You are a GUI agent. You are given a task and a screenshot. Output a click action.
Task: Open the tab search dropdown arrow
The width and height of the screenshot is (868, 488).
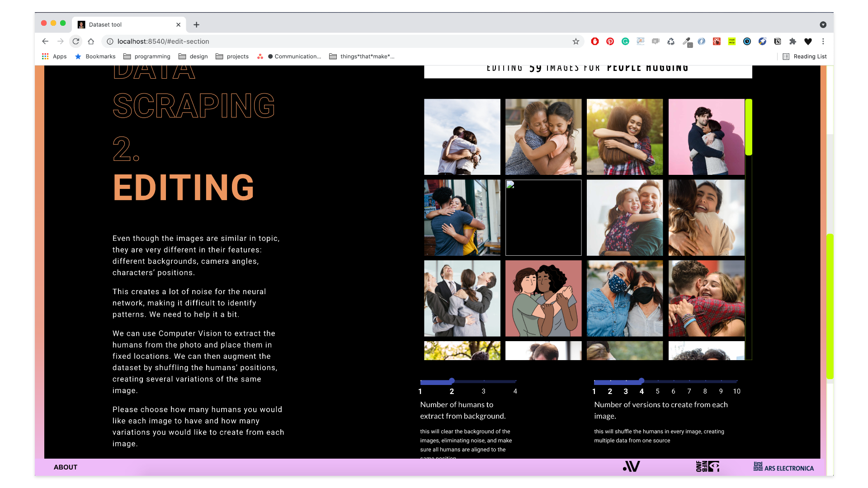[823, 25]
